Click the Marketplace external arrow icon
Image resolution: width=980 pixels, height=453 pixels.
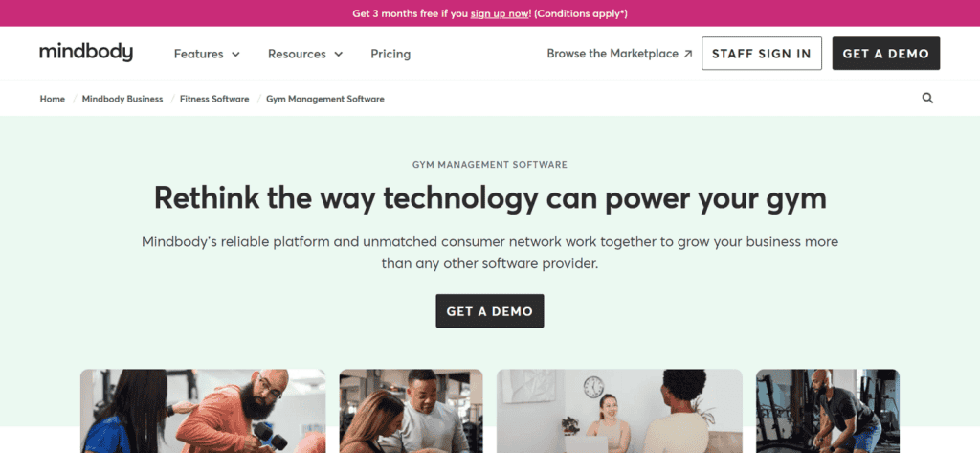(687, 54)
